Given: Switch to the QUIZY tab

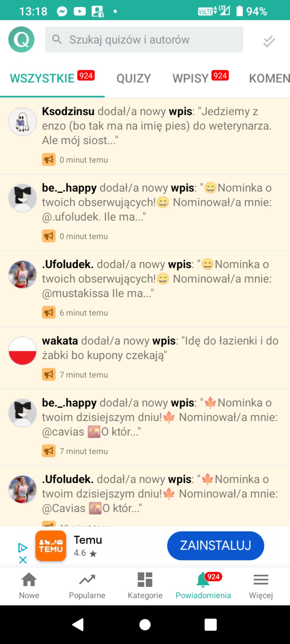Looking at the screenshot, I should click(x=134, y=78).
